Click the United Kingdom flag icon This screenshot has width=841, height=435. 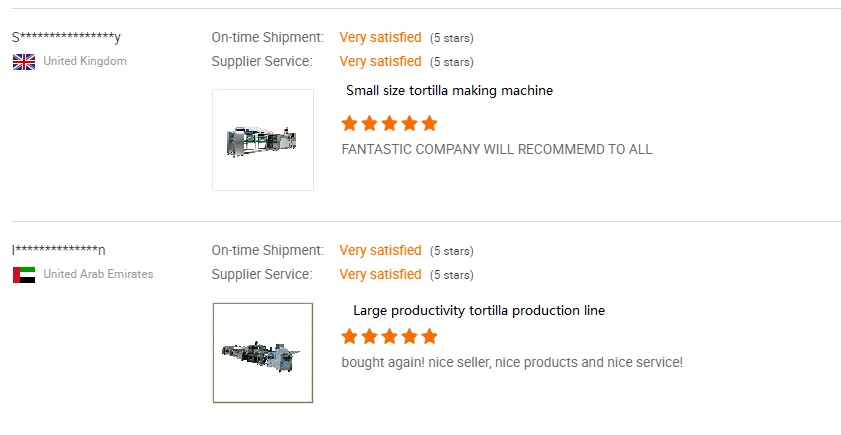point(24,62)
